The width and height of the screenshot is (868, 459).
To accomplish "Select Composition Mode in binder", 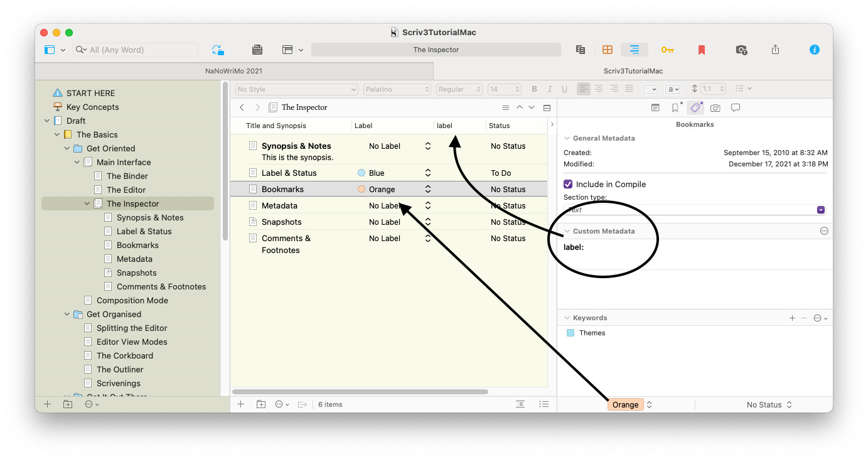I will (x=132, y=300).
